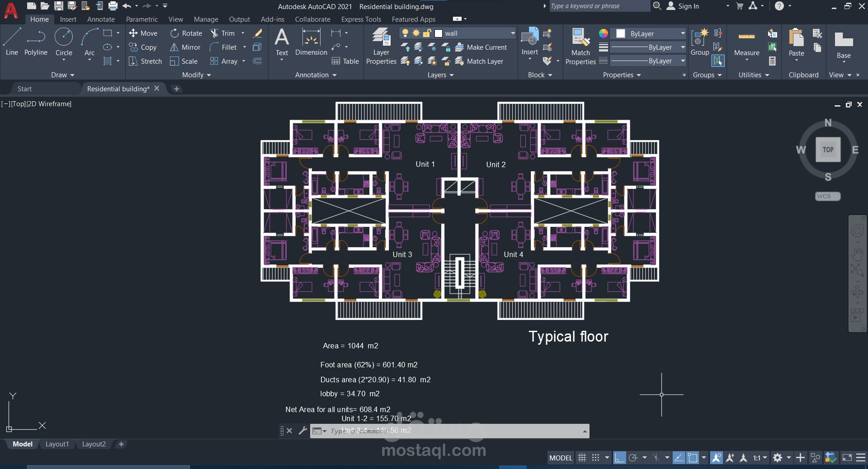Choose the Mirror tool
868x469 pixels.
[185, 47]
